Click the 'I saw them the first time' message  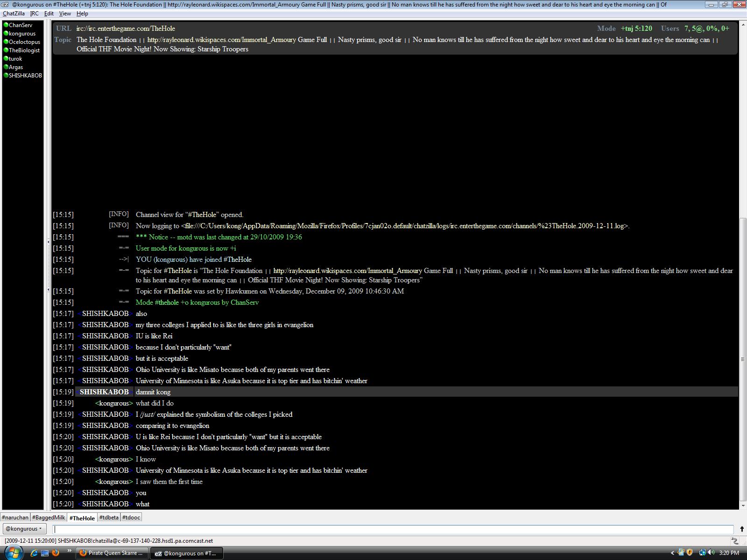pyautogui.click(x=169, y=482)
